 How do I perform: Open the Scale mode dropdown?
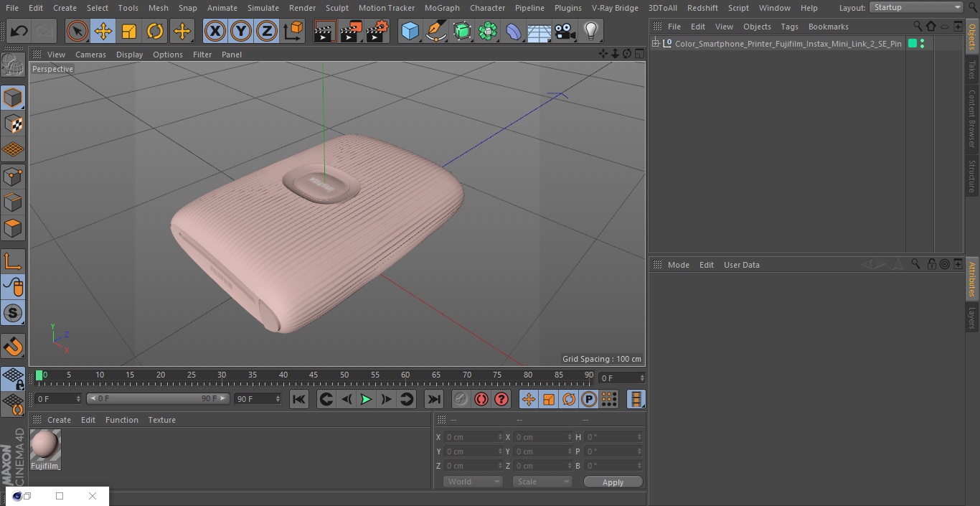coord(542,482)
